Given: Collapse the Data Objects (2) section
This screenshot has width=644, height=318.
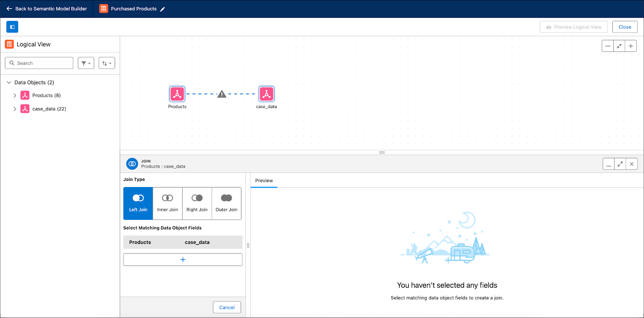Looking at the screenshot, I should pos(9,82).
